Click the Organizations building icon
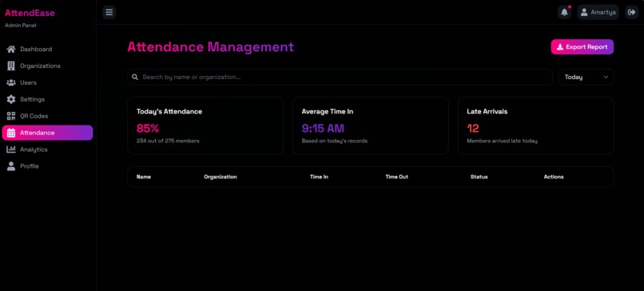This screenshot has height=291, width=644. [11, 66]
